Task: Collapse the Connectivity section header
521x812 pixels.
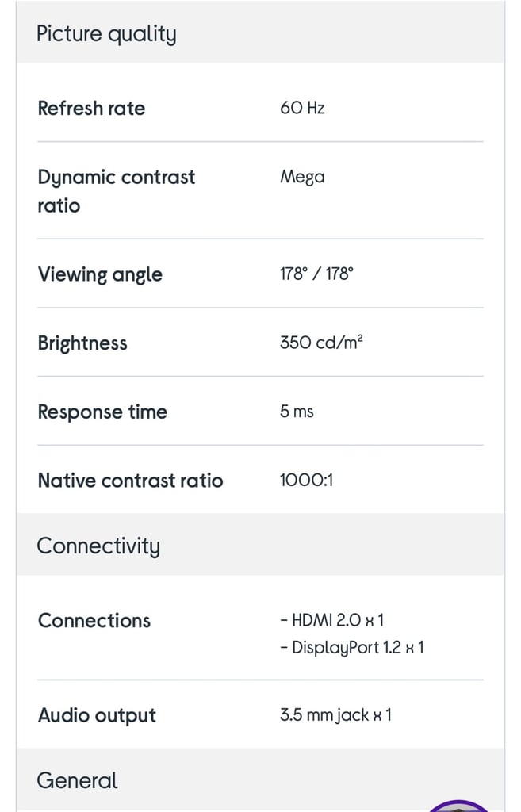Action: coord(98,546)
